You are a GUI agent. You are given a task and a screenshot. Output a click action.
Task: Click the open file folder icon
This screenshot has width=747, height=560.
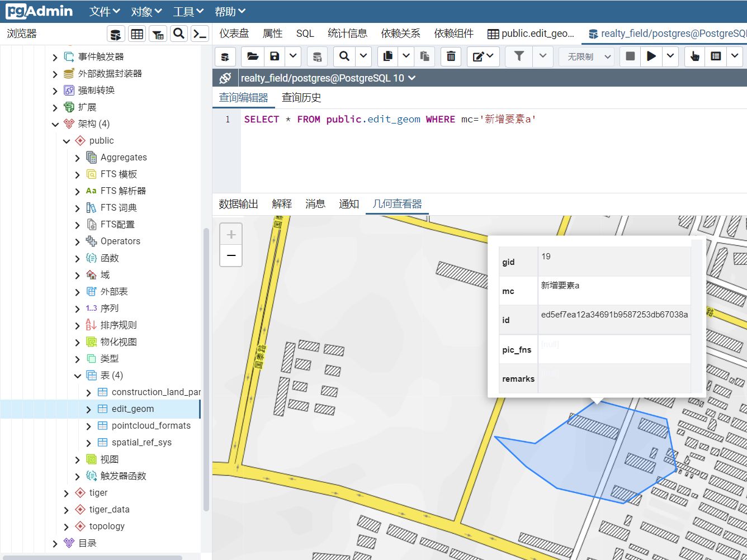tap(253, 56)
